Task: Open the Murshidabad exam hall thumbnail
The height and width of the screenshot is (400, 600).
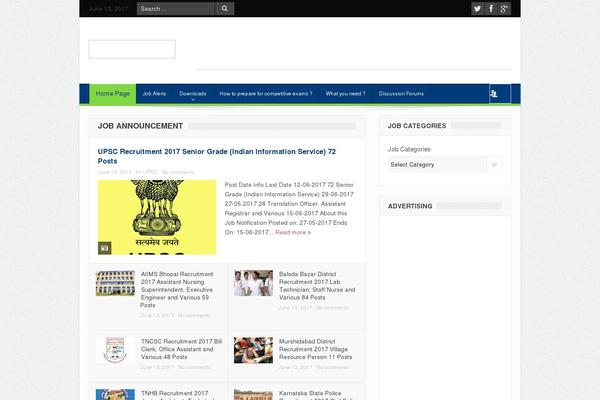Action: tap(253, 350)
